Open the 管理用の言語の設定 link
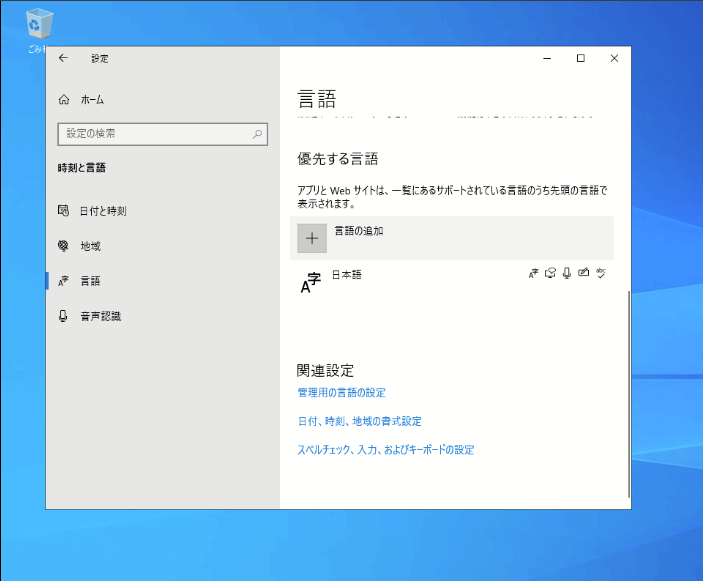The height and width of the screenshot is (581, 703). tap(342, 393)
